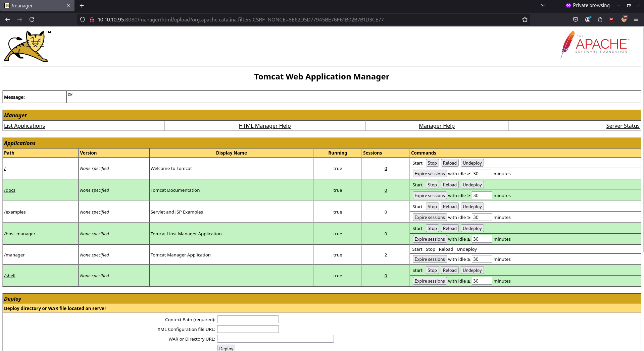The width and height of the screenshot is (644, 351).
Task: Reload the /shell application
Action: pyautogui.click(x=450, y=270)
